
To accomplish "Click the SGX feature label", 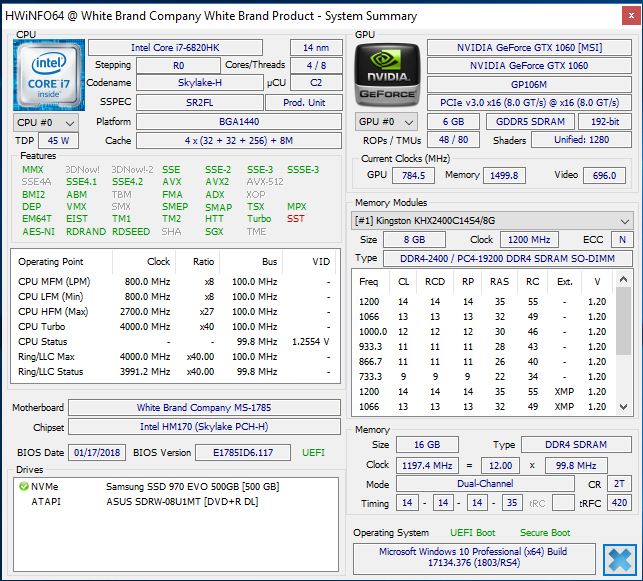I will click(214, 232).
